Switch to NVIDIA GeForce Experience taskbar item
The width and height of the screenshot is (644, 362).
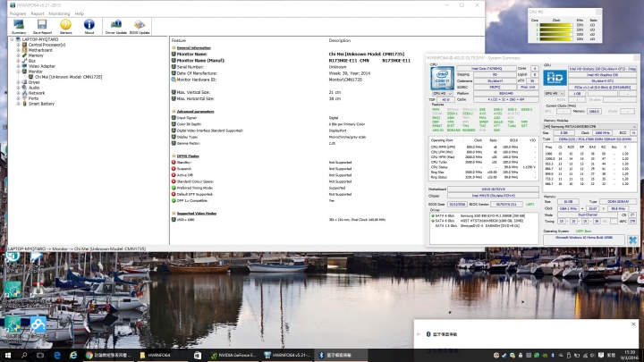(233, 355)
